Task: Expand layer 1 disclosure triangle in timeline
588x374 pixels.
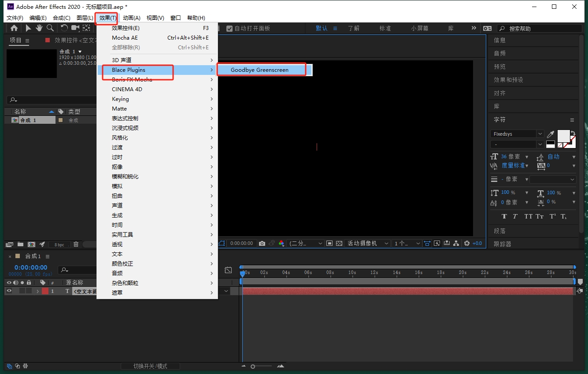Action: click(37, 291)
